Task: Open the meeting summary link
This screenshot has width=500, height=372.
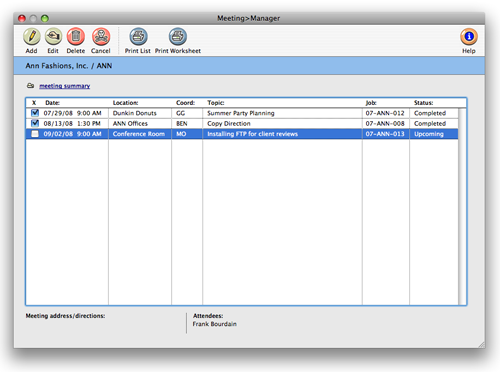Action: pyautogui.click(x=65, y=86)
